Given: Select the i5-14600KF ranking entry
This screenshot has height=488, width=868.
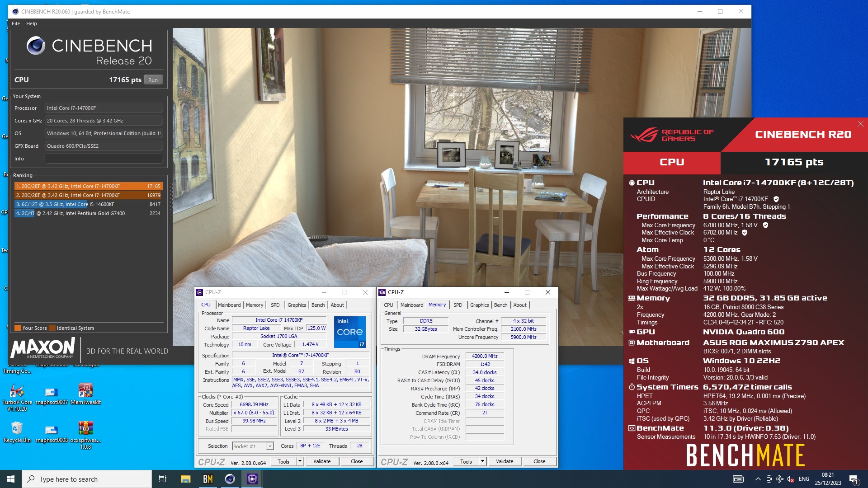Looking at the screenshot, I should [x=88, y=204].
